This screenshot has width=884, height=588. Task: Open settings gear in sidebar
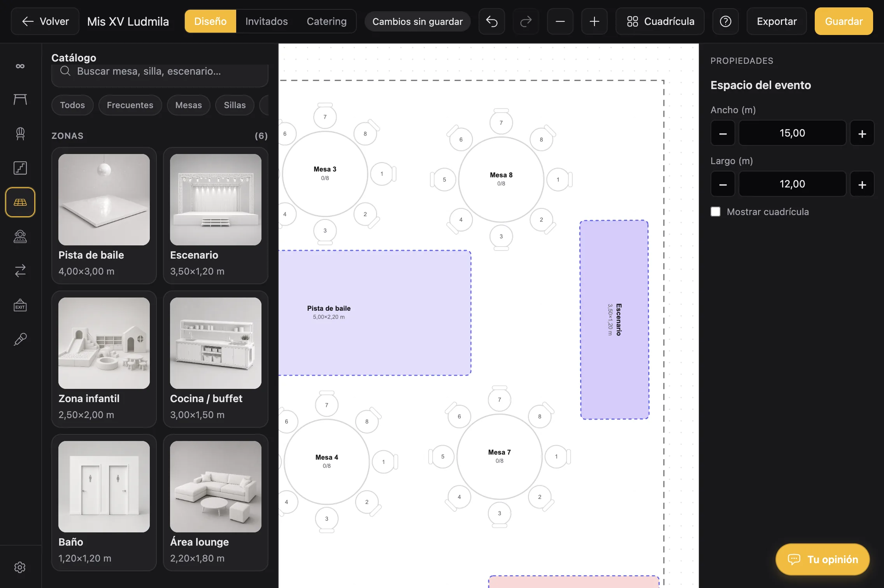pyautogui.click(x=20, y=567)
